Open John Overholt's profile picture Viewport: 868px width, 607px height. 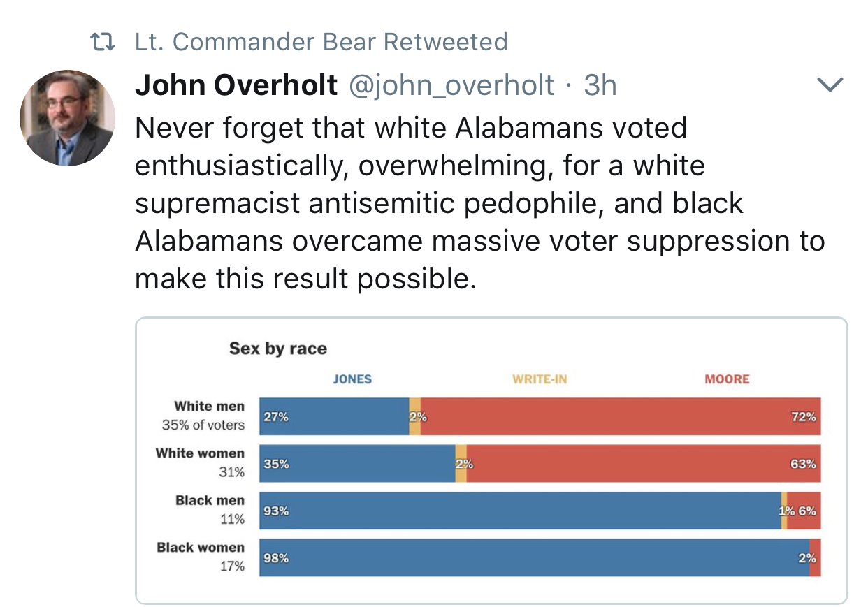pyautogui.click(x=67, y=117)
